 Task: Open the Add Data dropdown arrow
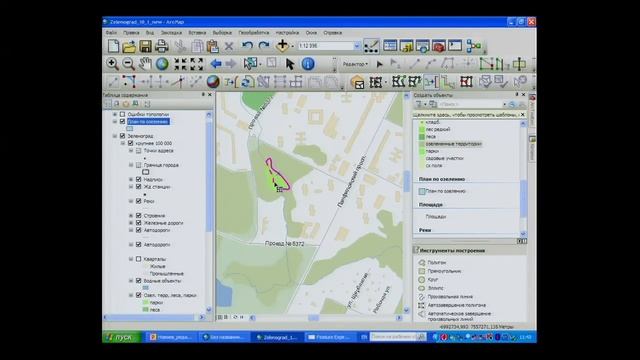pyautogui.click(x=293, y=46)
